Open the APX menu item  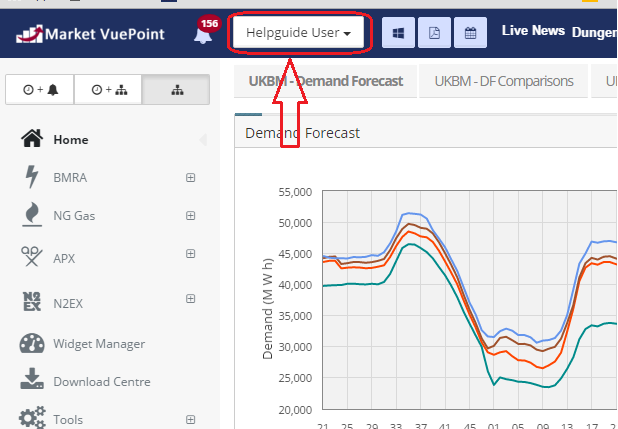(64, 258)
